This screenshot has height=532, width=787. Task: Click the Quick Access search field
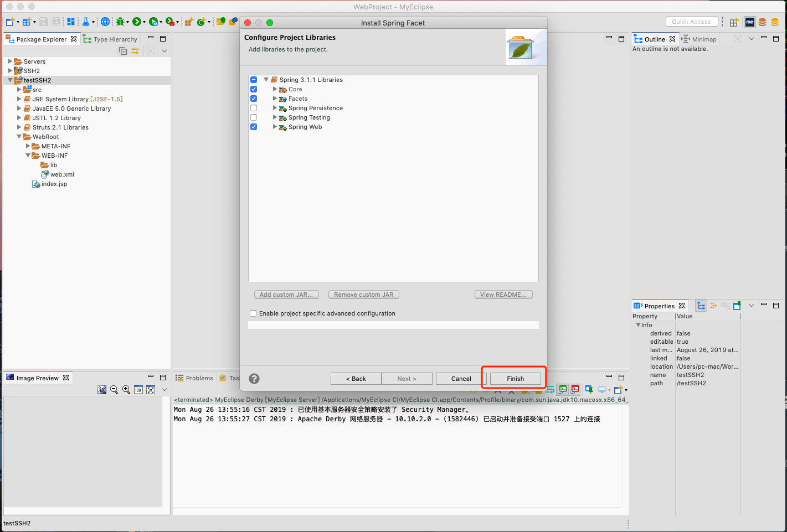[x=692, y=22]
